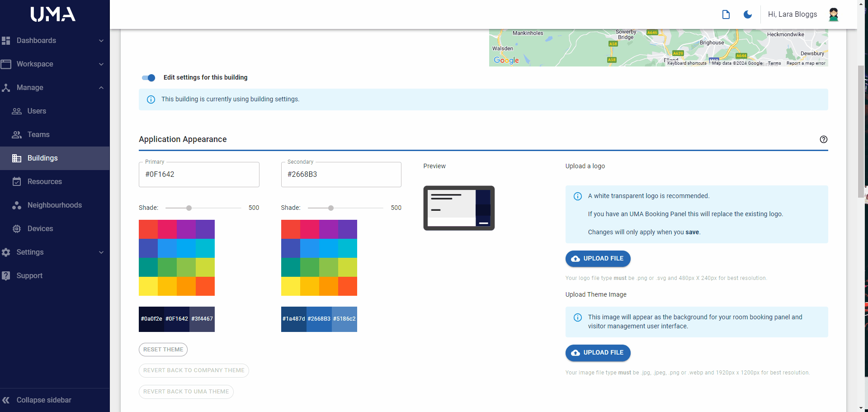The height and width of the screenshot is (412, 868).
Task: Open the Users menu item
Action: [x=37, y=111]
